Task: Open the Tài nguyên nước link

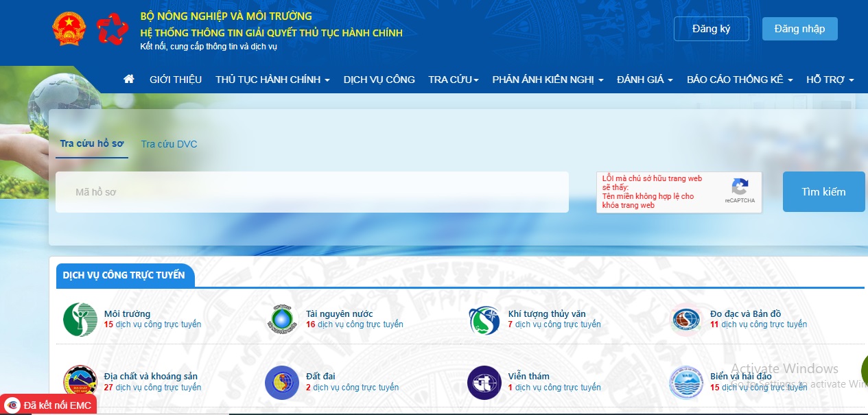Action: tap(340, 314)
